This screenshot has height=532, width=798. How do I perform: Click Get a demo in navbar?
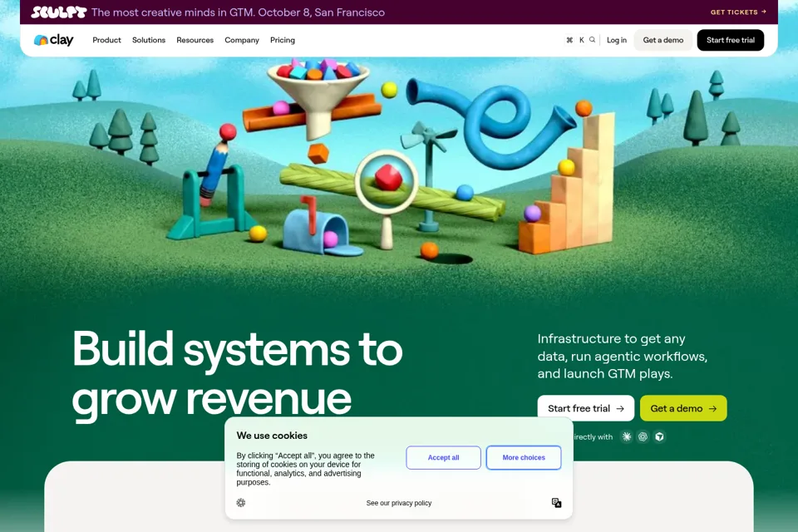[x=663, y=40]
